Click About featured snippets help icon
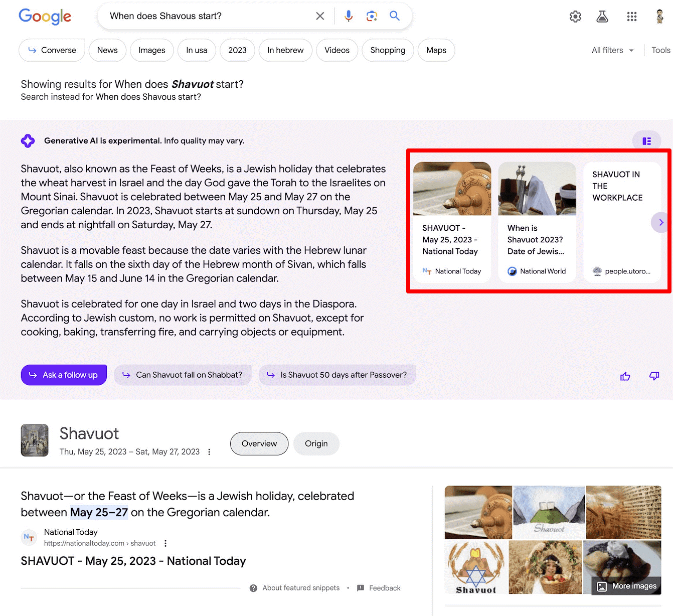This screenshot has width=674, height=616. tap(253, 588)
